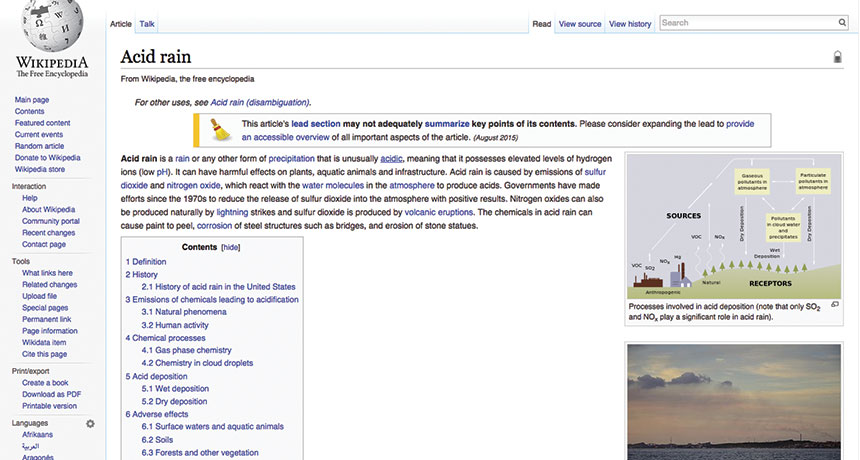
Task: Open Recent changes link
Action: pyautogui.click(x=48, y=232)
